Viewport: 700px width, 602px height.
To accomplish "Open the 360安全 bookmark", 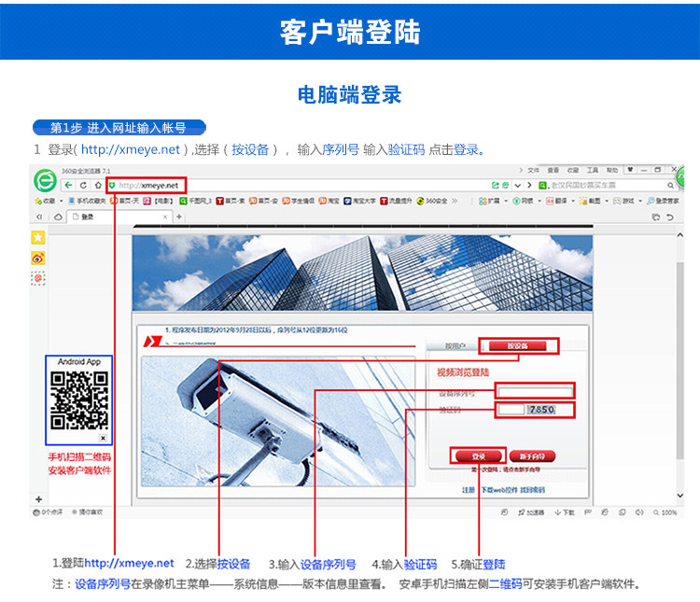I will pyautogui.click(x=432, y=201).
